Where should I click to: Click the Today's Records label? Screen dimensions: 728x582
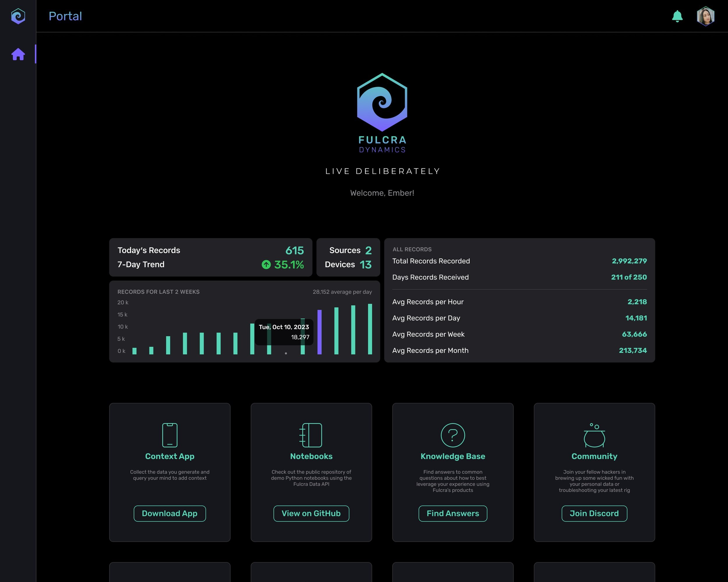149,250
